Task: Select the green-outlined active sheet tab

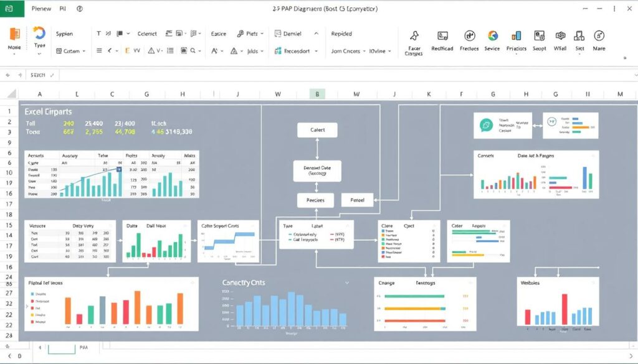Action: [62, 348]
